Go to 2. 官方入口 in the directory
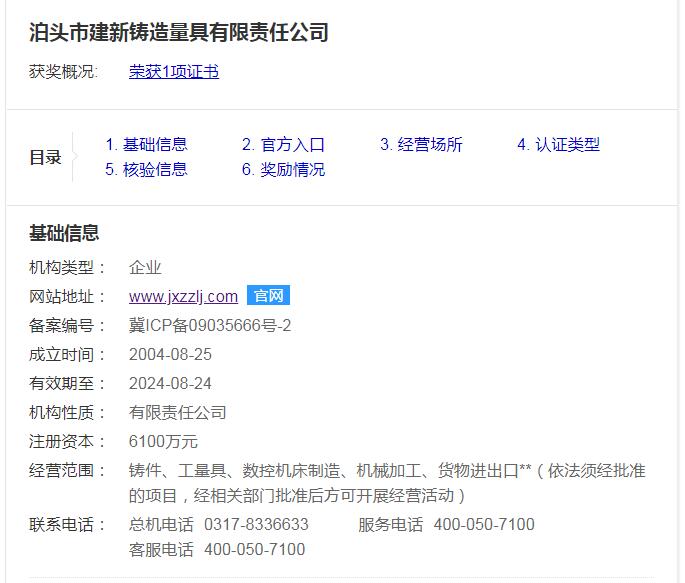 [x=283, y=144]
